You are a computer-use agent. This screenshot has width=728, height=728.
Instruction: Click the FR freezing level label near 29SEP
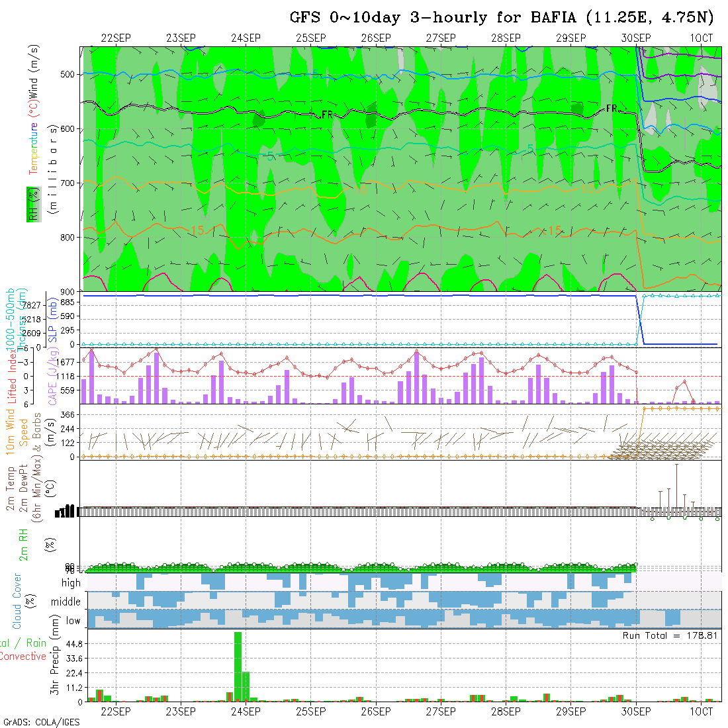[x=612, y=108]
